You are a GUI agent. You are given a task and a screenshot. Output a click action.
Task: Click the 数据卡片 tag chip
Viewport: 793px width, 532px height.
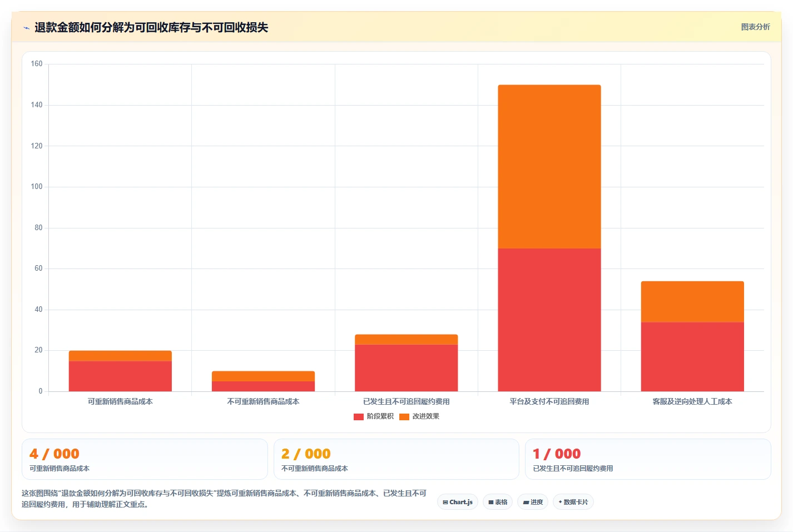(x=573, y=502)
